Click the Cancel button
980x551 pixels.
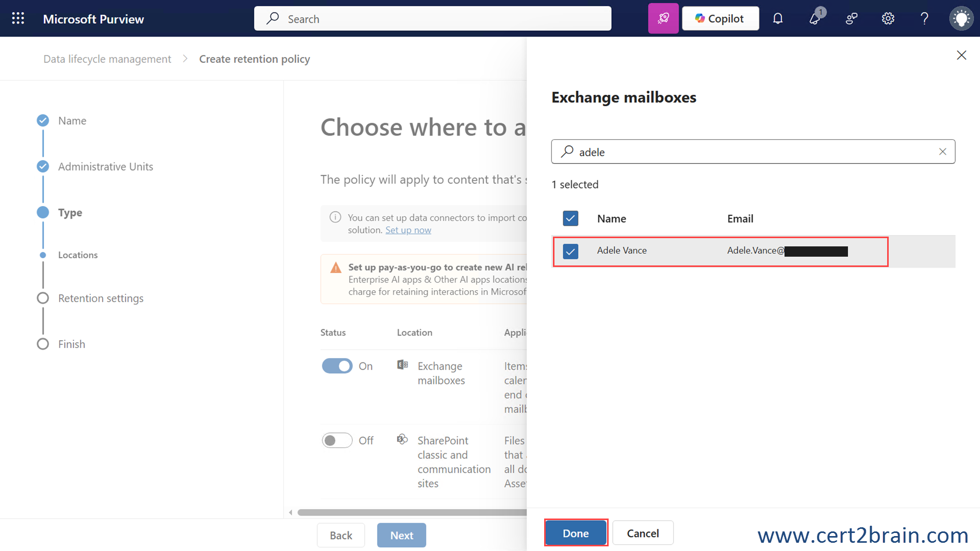[643, 533]
